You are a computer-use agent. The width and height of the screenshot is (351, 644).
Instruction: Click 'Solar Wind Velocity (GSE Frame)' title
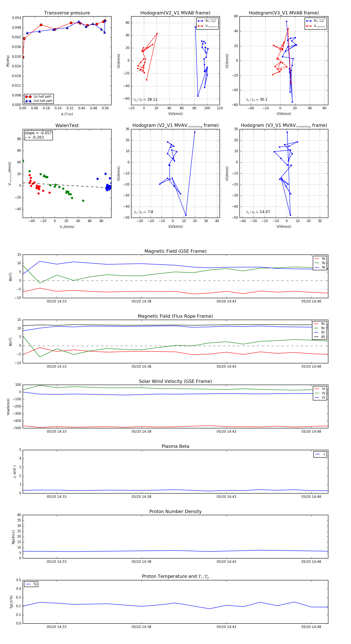coord(175,381)
